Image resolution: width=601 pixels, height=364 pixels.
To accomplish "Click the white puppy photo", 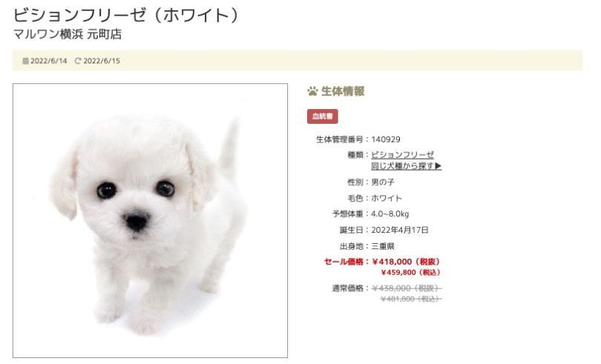I will [x=150, y=221].
